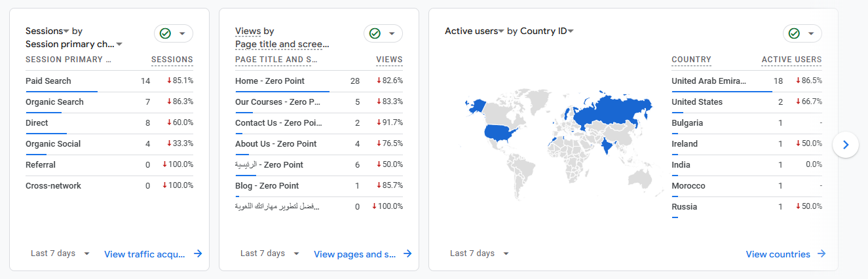Click arrow icon next to View countries
This screenshot has height=279, width=868.
tap(821, 253)
